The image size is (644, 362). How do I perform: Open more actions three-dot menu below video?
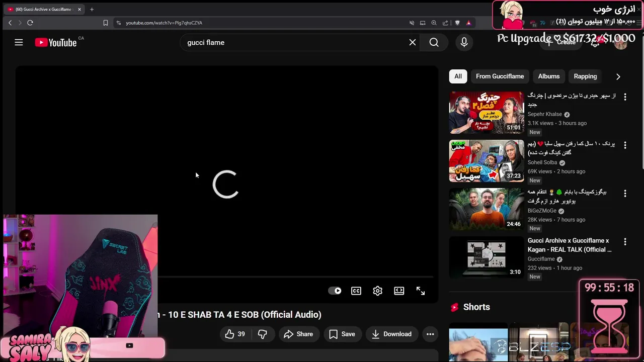(430, 334)
